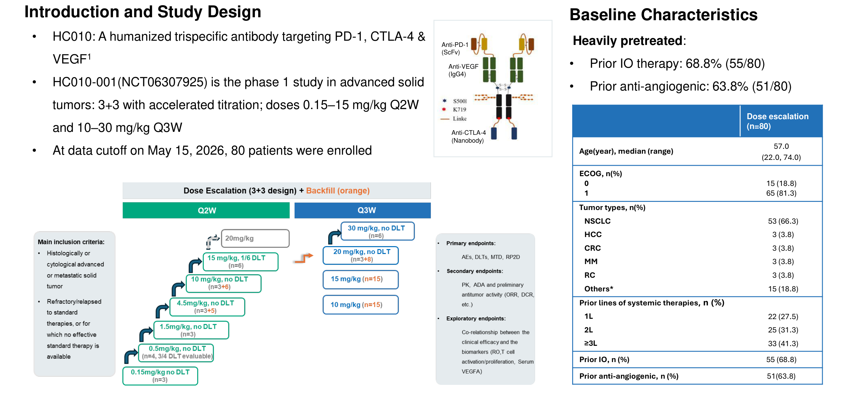Click the 0.15mg/kg no DLT box
This screenshot has width=868, height=393.
(x=160, y=376)
